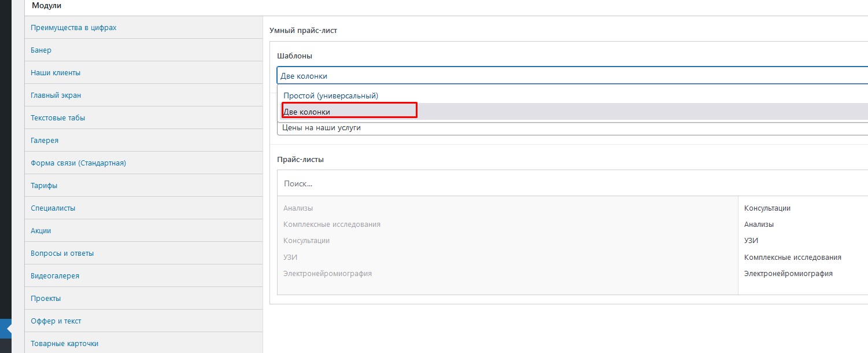Click the blue arrow marker in left admin bar

[x=8, y=328]
